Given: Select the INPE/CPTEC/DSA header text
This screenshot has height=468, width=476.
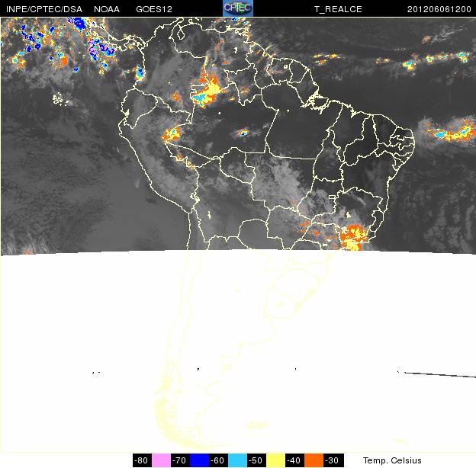Looking at the screenshot, I should click(44, 9).
